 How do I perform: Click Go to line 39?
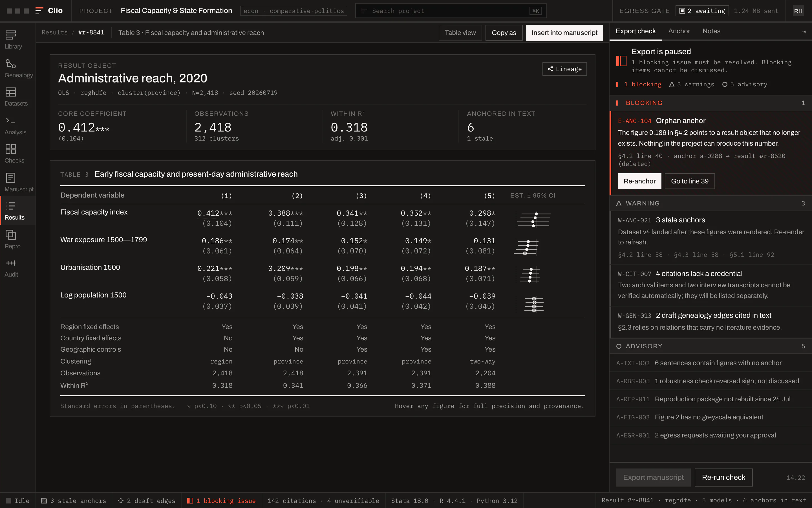coord(690,181)
